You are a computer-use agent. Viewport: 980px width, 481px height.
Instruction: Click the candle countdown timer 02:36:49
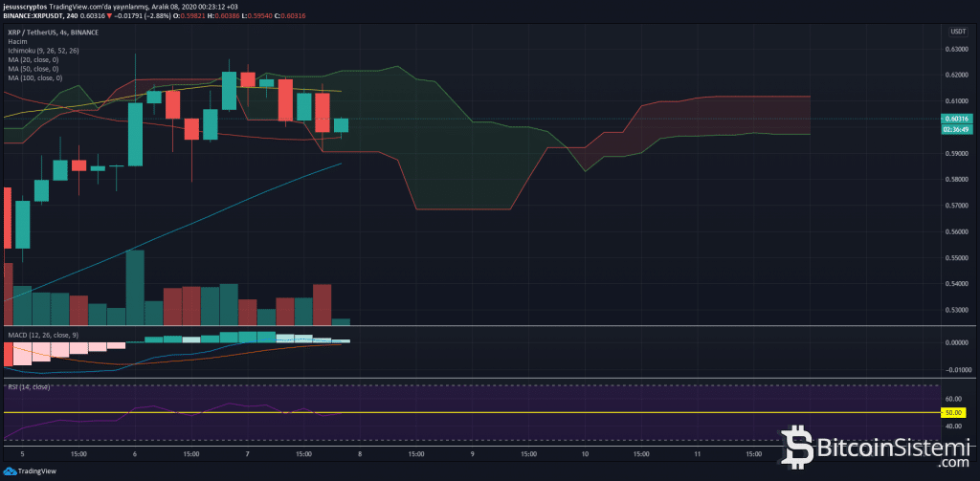click(x=955, y=128)
